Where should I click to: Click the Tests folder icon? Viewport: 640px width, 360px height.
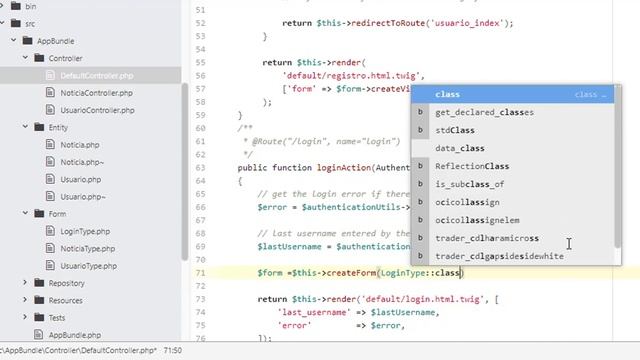tap(39, 317)
